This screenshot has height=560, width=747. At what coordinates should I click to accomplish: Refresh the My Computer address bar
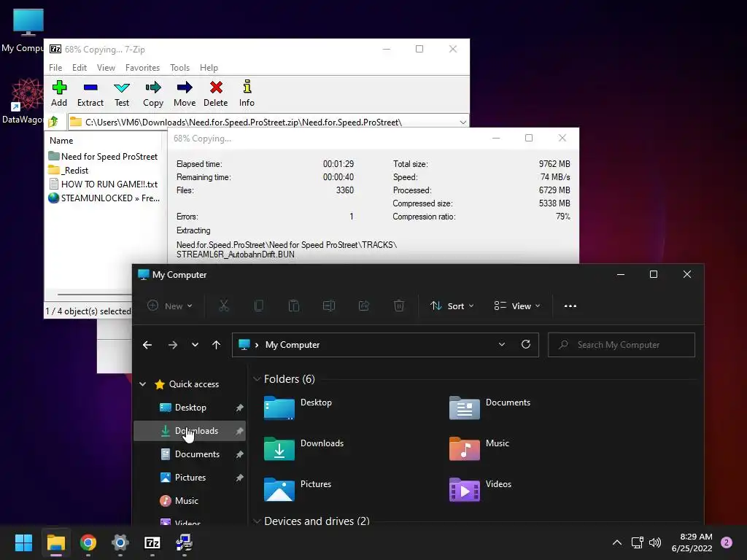click(x=526, y=344)
